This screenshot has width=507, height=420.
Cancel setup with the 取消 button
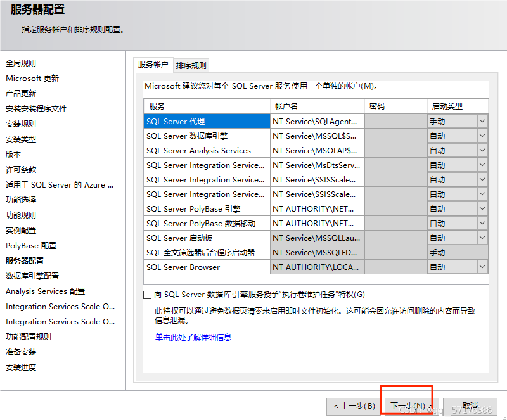[x=470, y=406]
